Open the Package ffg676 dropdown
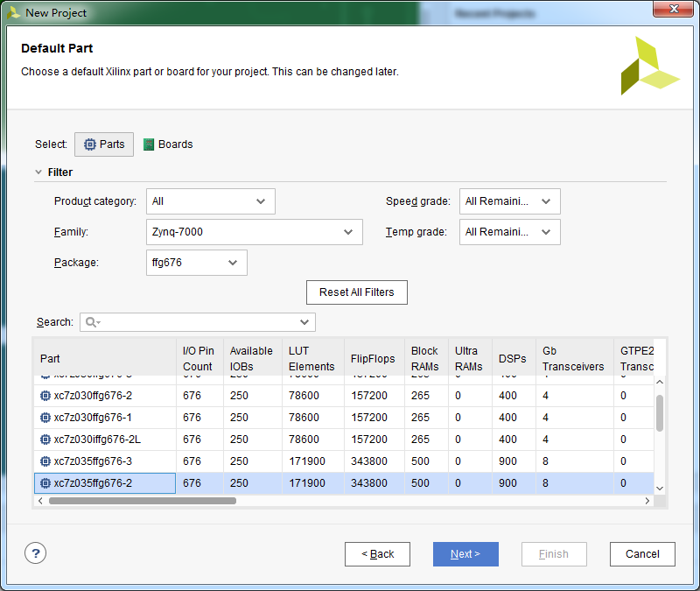 pos(196,263)
